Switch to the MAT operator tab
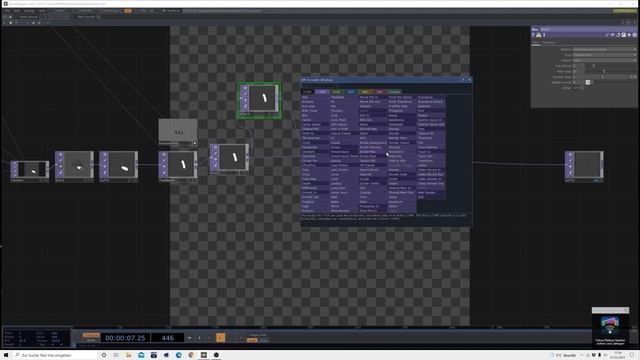Image resolution: width=640 pixels, height=360 pixels. 365,92
